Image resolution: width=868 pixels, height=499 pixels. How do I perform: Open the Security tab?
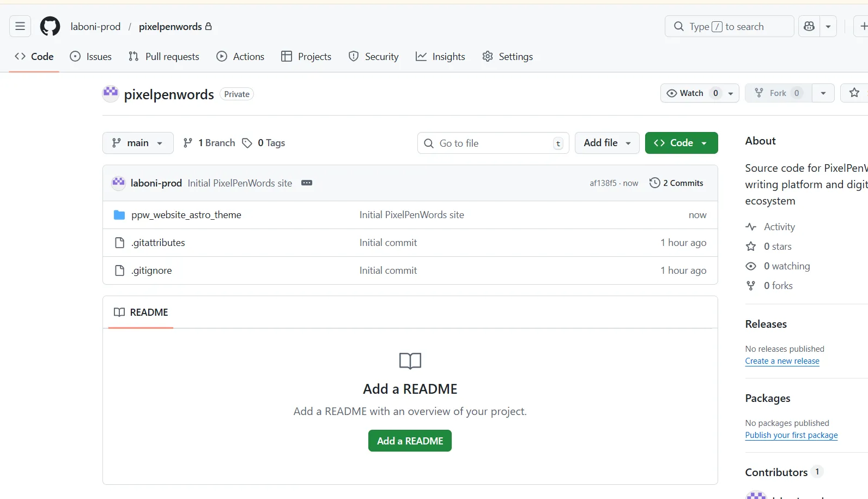click(374, 57)
